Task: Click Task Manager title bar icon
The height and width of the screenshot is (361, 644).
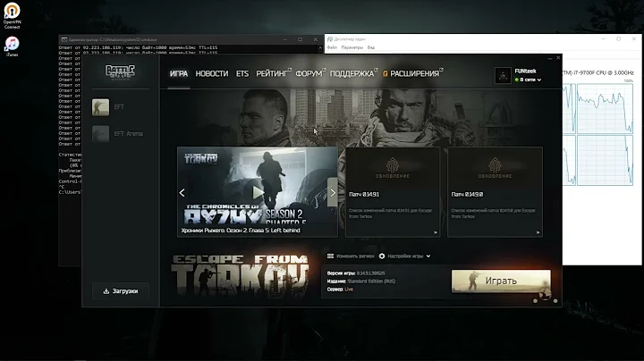Action: pyautogui.click(x=330, y=39)
